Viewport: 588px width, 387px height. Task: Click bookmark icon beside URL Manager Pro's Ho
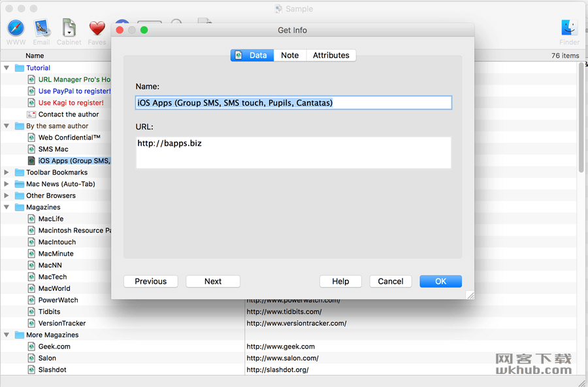coord(31,80)
